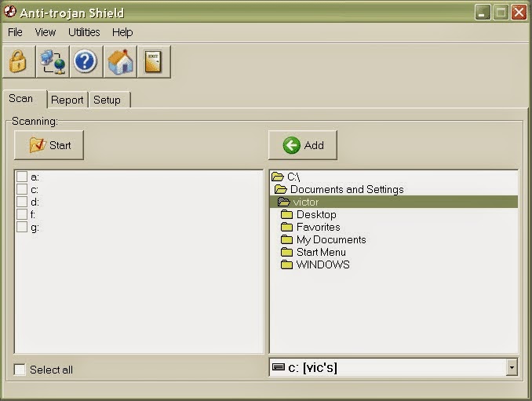This screenshot has width=532, height=401.
Task: Check the d: drive checkbox
Action: (x=22, y=202)
